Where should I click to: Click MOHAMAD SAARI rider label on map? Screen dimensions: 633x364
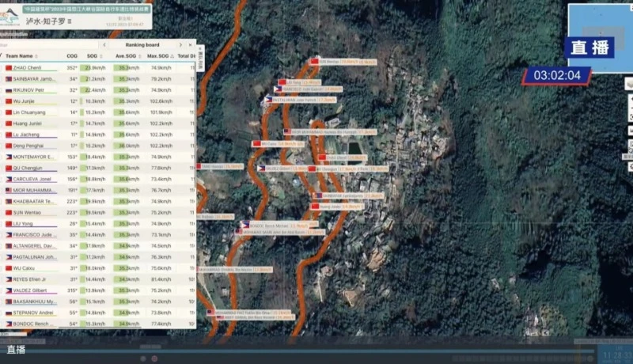[280, 232]
